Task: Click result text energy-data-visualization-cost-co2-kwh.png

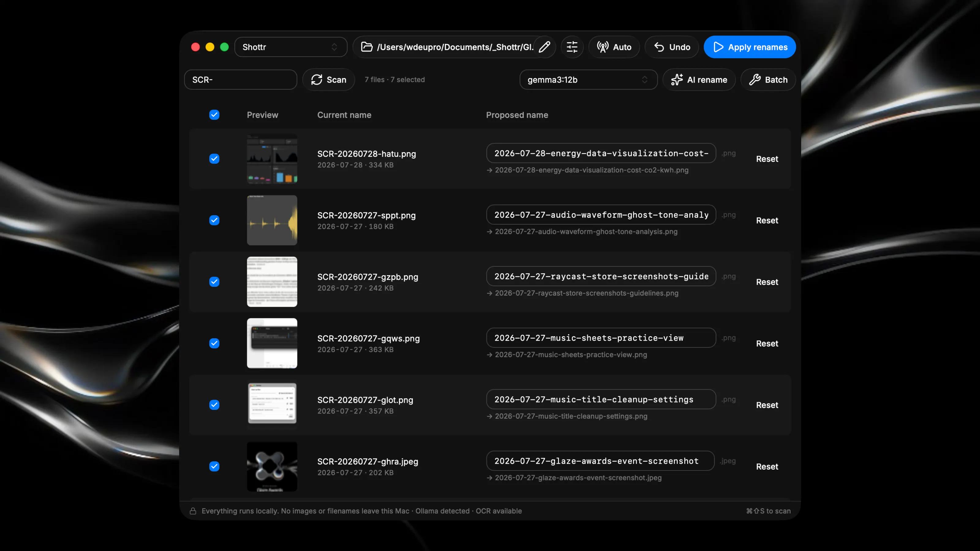Action: 592,171
